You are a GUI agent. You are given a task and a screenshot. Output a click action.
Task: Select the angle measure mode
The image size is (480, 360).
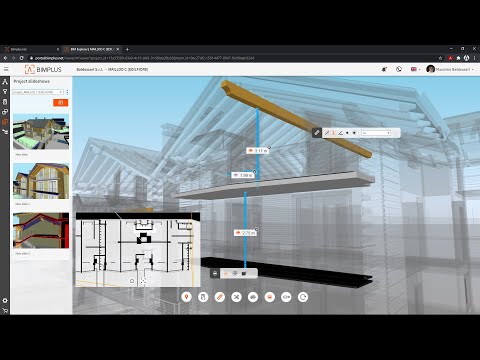[340, 133]
